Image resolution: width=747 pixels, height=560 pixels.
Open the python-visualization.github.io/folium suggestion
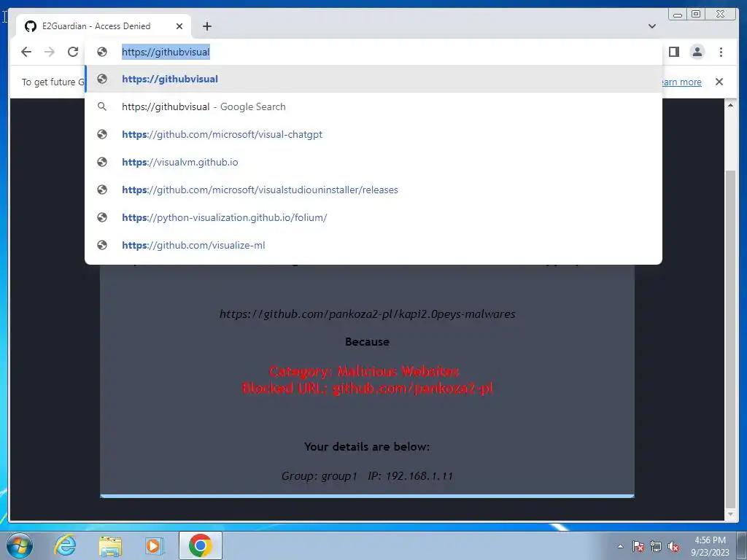pos(373,217)
